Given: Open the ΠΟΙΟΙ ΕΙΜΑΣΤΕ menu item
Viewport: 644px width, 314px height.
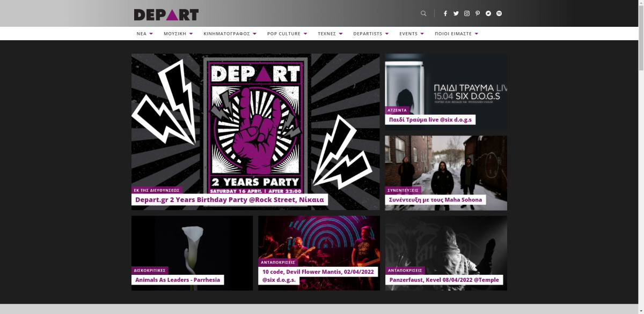Looking at the screenshot, I should (453, 34).
